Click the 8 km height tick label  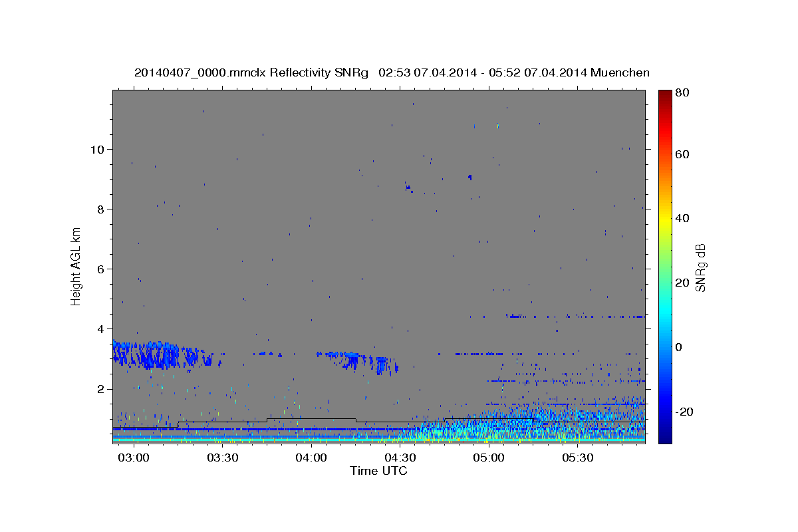100,209
